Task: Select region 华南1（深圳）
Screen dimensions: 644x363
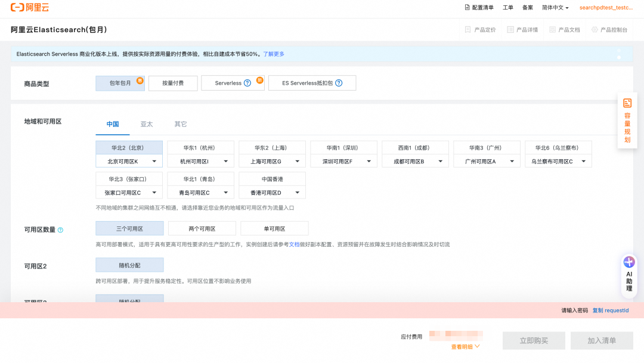Action: tap(344, 148)
